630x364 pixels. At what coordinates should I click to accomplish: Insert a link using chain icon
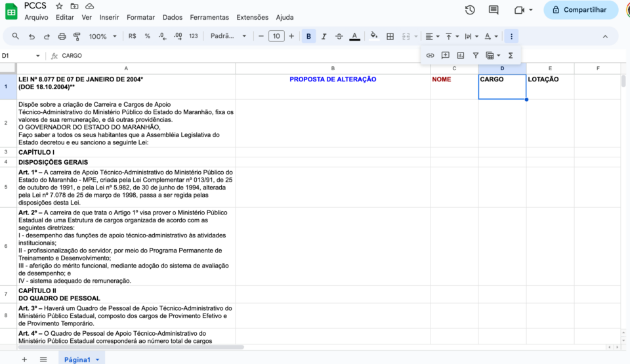[430, 56]
